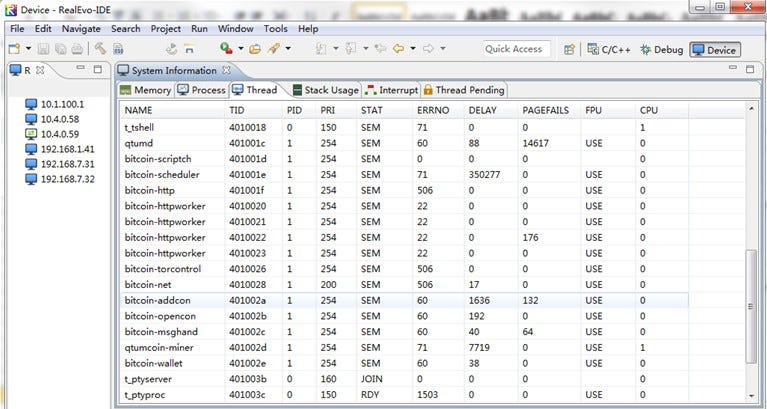
Task: Click the Save All icon
Action: point(61,49)
